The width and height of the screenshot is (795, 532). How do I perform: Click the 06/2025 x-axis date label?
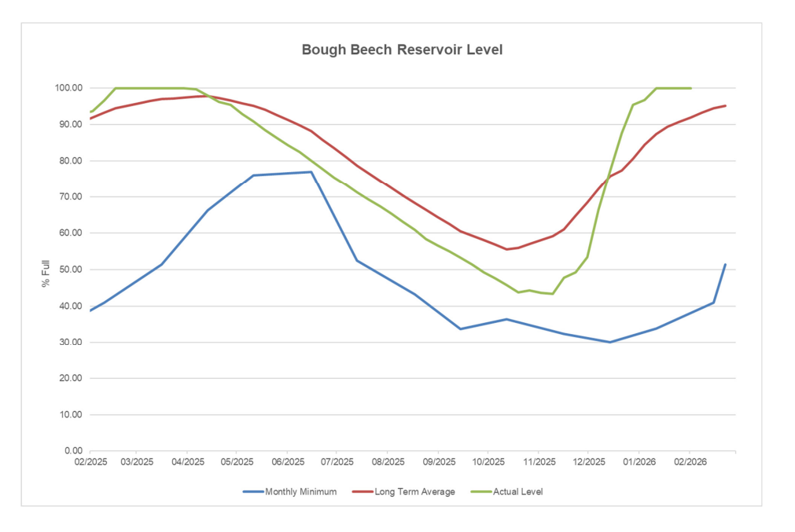point(287,462)
